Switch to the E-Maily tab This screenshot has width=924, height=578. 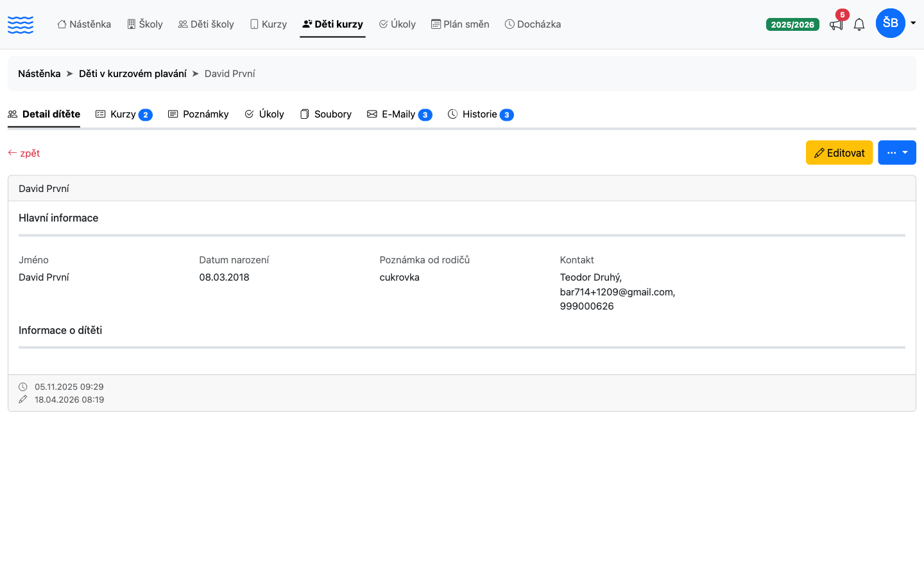(x=399, y=114)
